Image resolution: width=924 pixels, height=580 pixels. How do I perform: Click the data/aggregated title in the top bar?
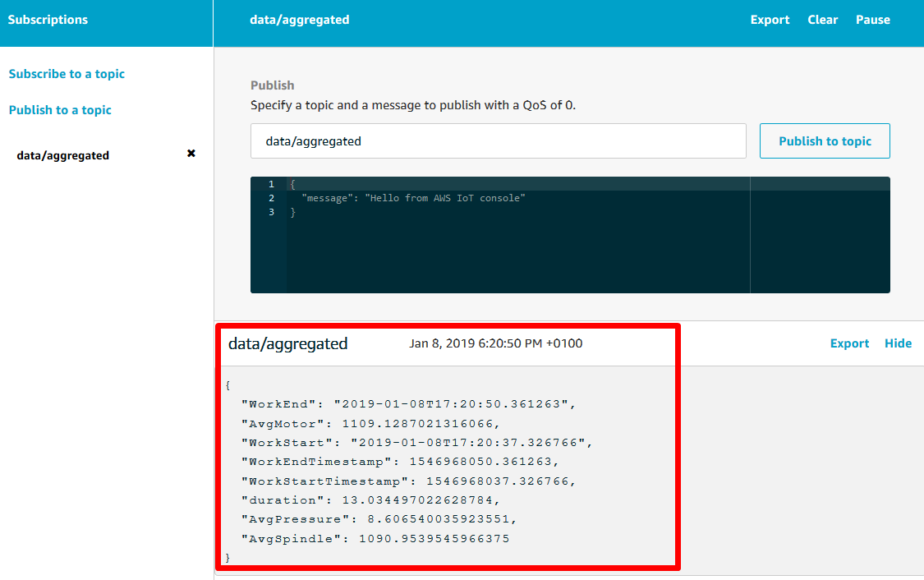(x=300, y=20)
